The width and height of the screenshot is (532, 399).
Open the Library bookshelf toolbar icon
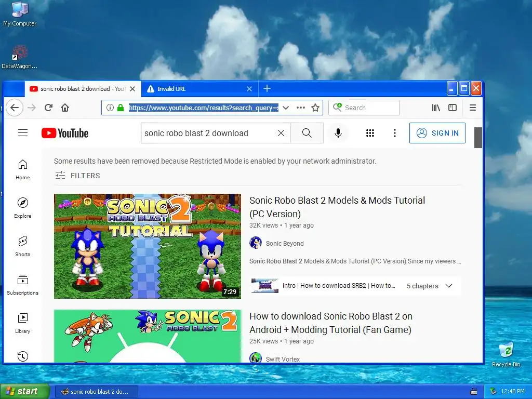point(436,108)
